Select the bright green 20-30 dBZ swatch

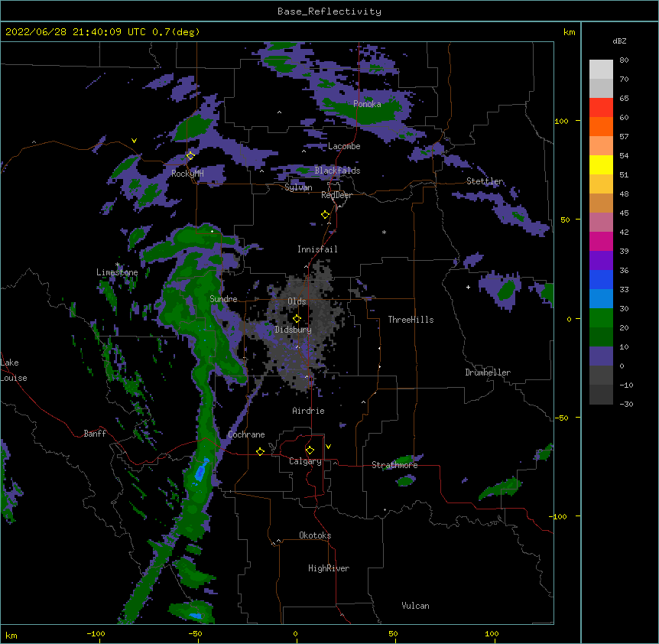coord(601,318)
